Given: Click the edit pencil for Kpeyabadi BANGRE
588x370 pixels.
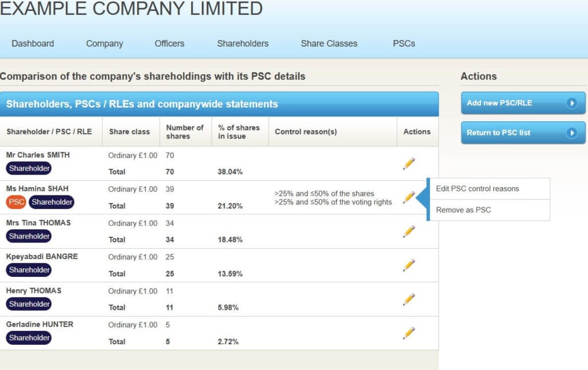Looking at the screenshot, I should point(409,265).
